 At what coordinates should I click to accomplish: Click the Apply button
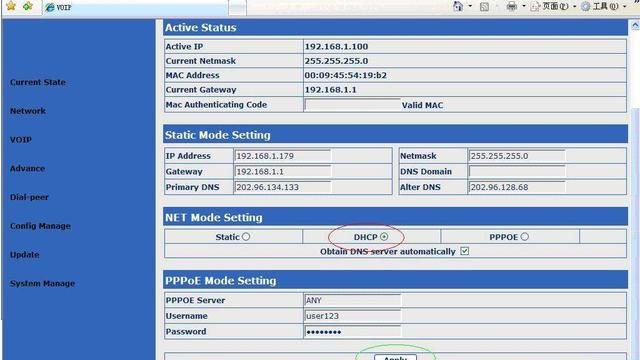coord(396,358)
